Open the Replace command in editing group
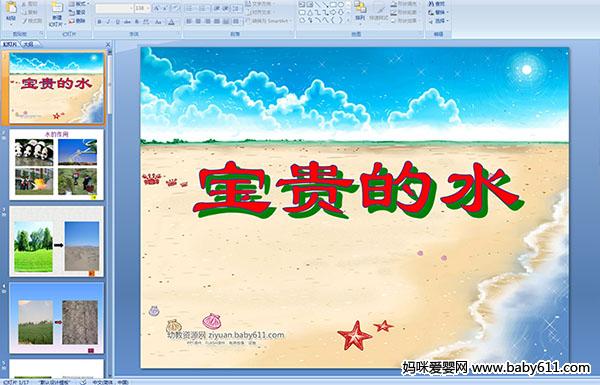The width and height of the screenshot is (600, 385). coord(438,12)
